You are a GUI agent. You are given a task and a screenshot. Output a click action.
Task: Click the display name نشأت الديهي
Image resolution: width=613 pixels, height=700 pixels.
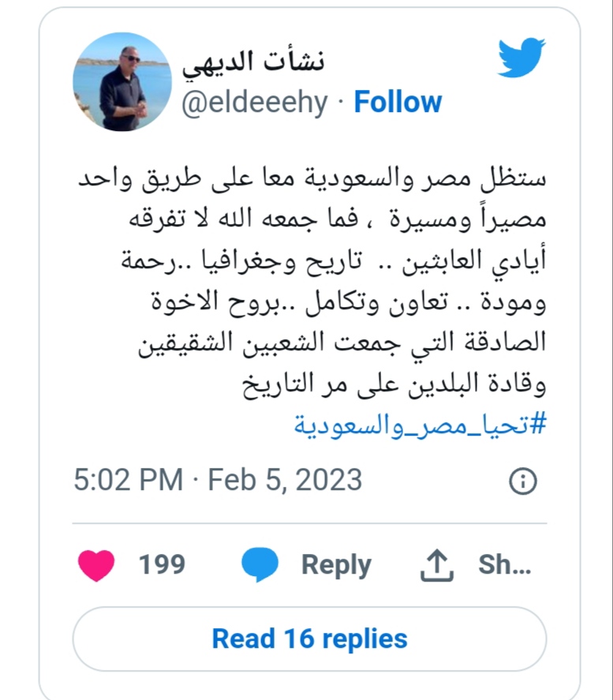(253, 63)
